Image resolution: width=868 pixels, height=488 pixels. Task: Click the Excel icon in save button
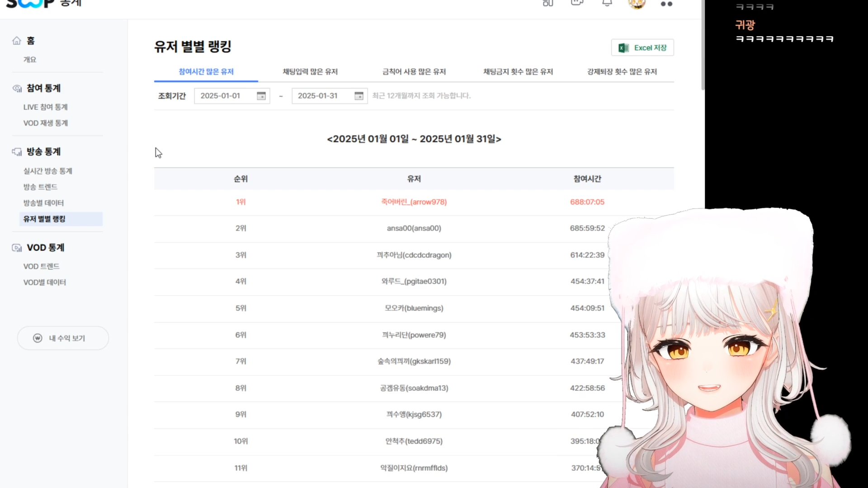coord(623,48)
